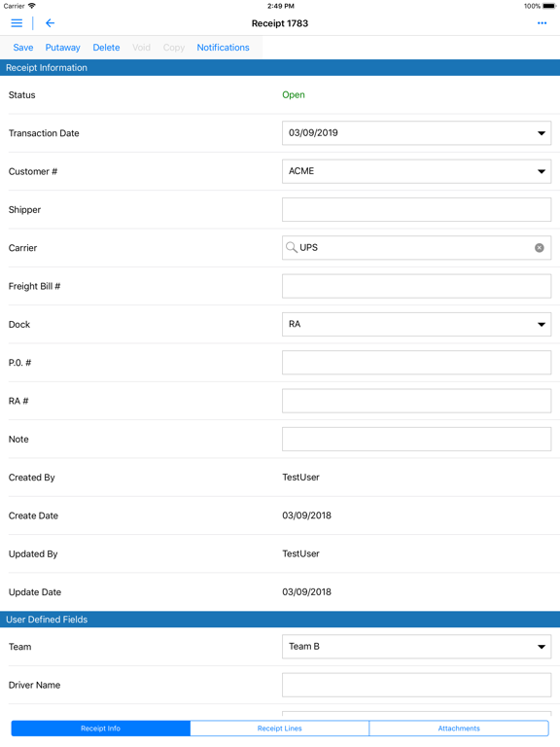Click the Note input field

(x=417, y=440)
